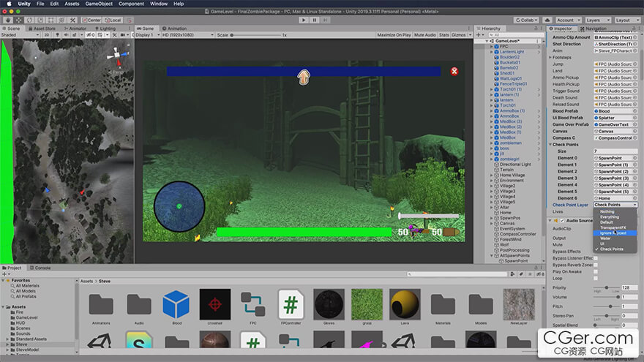This screenshot has width=644, height=362.
Task: Toggle scene lighting bulb icon
Action: pyautogui.click(x=58, y=35)
